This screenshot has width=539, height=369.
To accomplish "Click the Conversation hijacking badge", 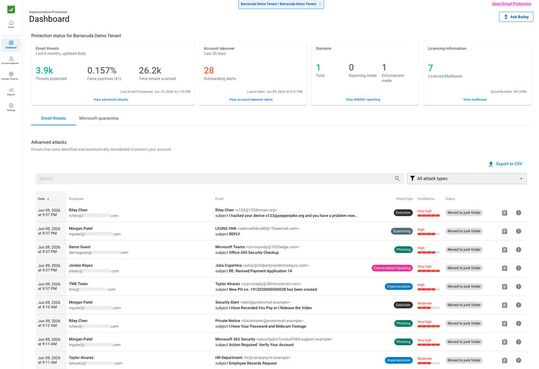I will [x=392, y=268].
